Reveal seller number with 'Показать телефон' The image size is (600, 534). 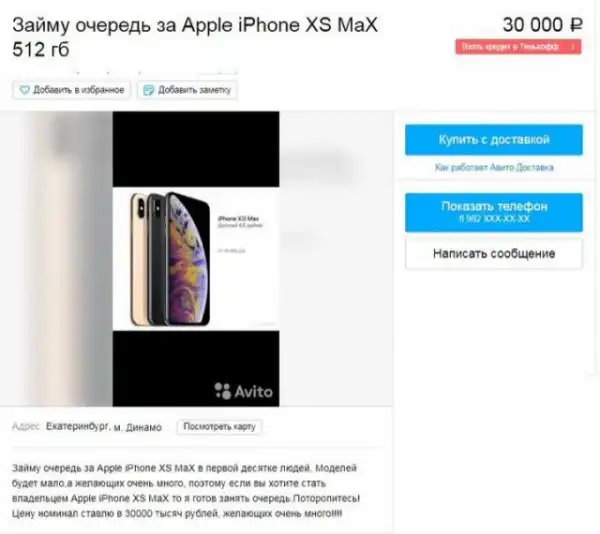pos(494,212)
